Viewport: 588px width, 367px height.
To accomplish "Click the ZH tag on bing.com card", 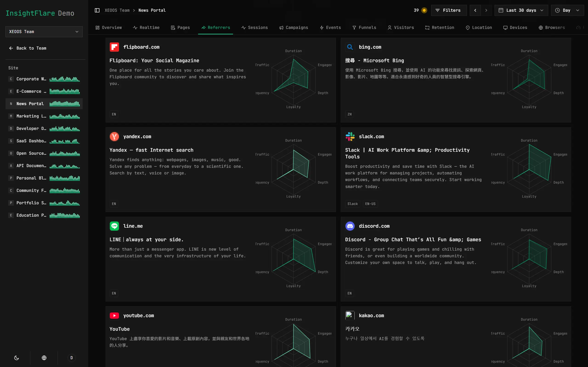I will click(x=350, y=114).
